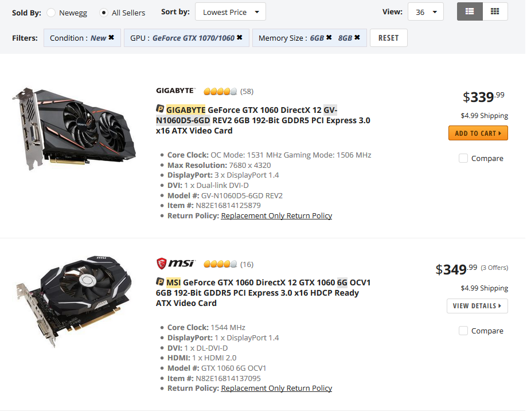Check Compare for the Gigabyte card
527x420 pixels.
pos(463,158)
